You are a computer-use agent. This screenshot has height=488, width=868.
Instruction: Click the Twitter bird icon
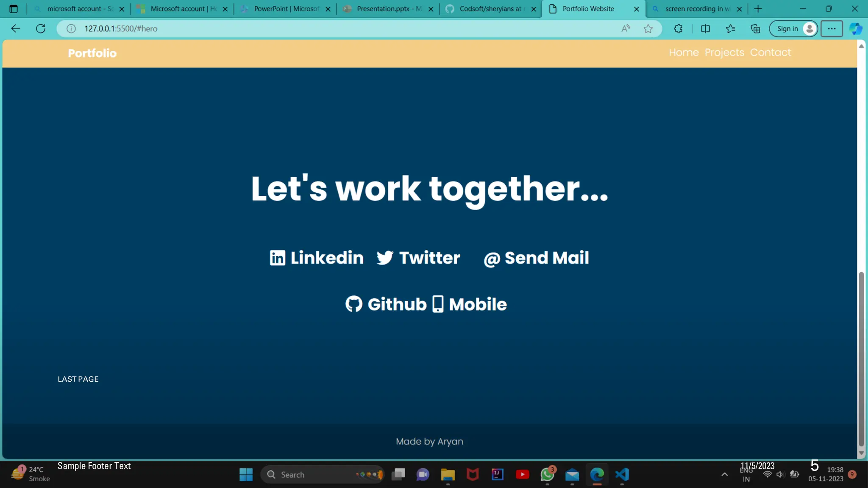385,258
